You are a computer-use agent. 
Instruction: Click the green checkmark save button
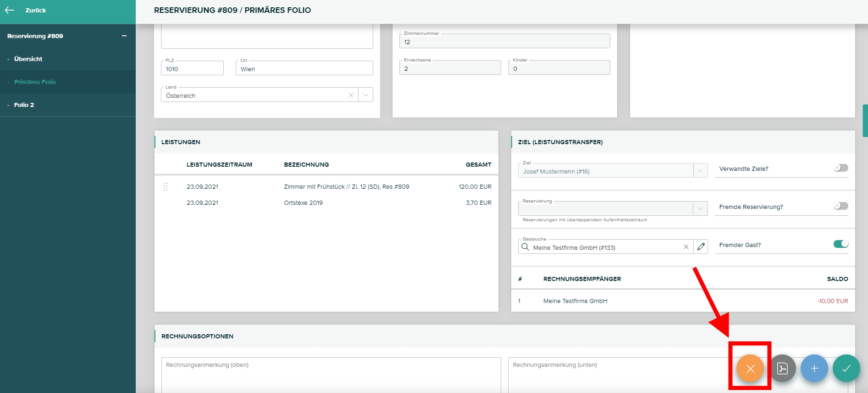pos(846,368)
